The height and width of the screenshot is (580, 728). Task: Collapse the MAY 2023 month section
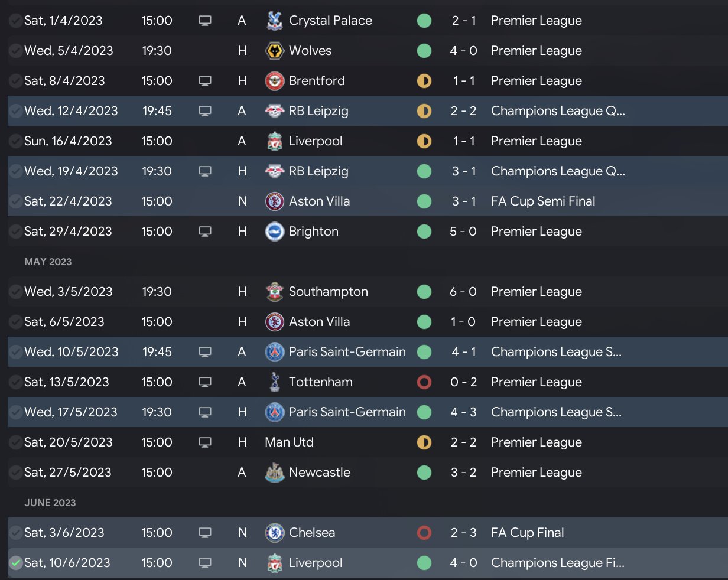coord(48,262)
